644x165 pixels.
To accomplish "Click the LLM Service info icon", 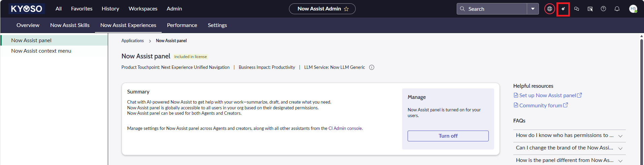I will [372, 67].
